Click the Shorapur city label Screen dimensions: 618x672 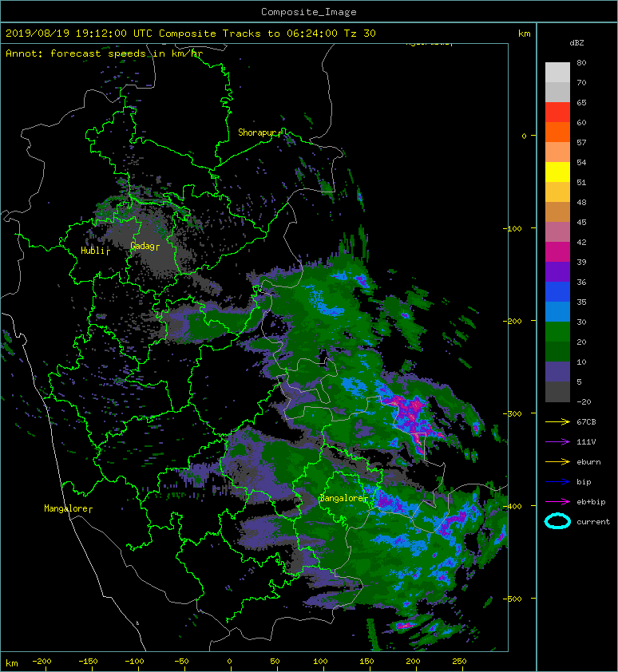tap(257, 132)
